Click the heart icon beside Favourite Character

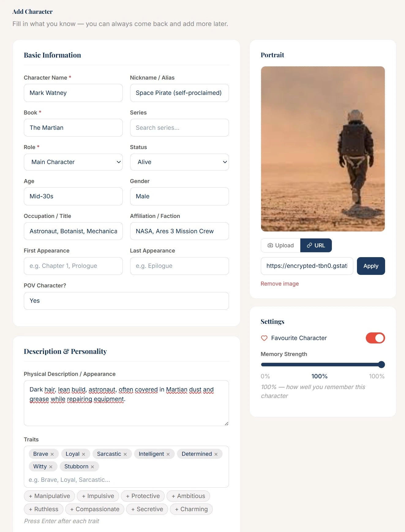click(264, 338)
